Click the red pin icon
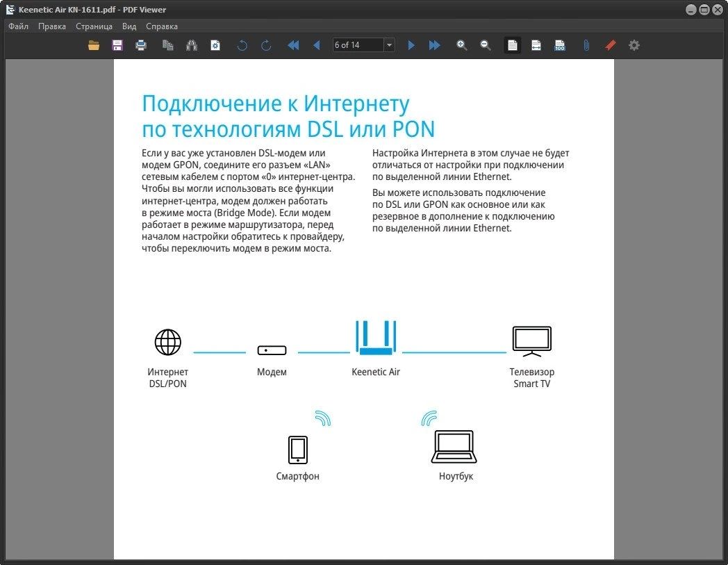Image resolution: width=728 pixels, height=565 pixels. click(610, 45)
